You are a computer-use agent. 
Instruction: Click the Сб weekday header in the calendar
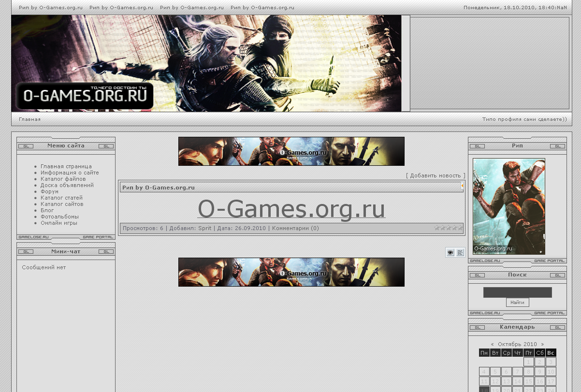[540, 353]
